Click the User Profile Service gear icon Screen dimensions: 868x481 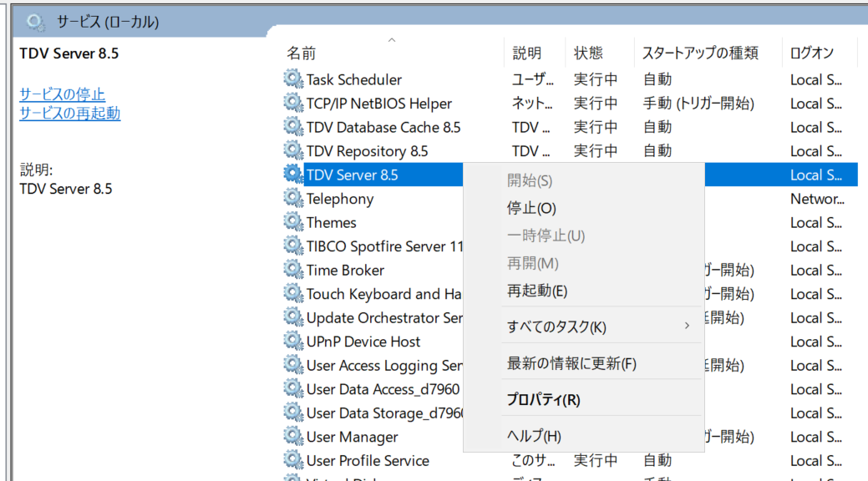[293, 460]
